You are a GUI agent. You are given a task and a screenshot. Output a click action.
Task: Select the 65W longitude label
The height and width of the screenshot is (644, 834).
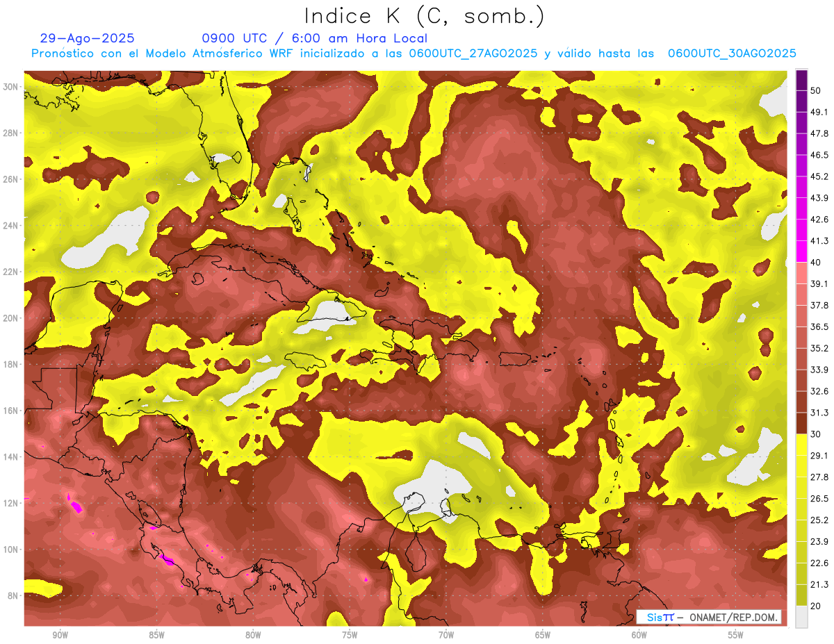click(543, 635)
